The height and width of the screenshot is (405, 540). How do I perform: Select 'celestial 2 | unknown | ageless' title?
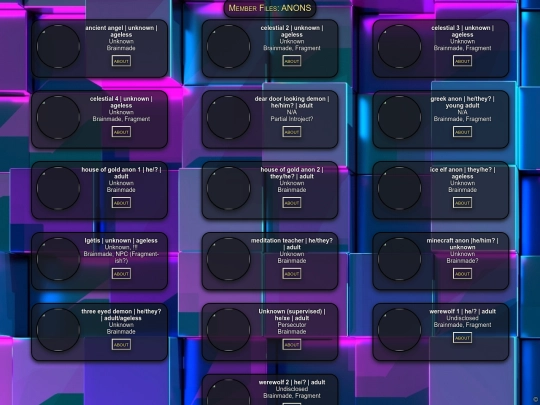(292, 31)
